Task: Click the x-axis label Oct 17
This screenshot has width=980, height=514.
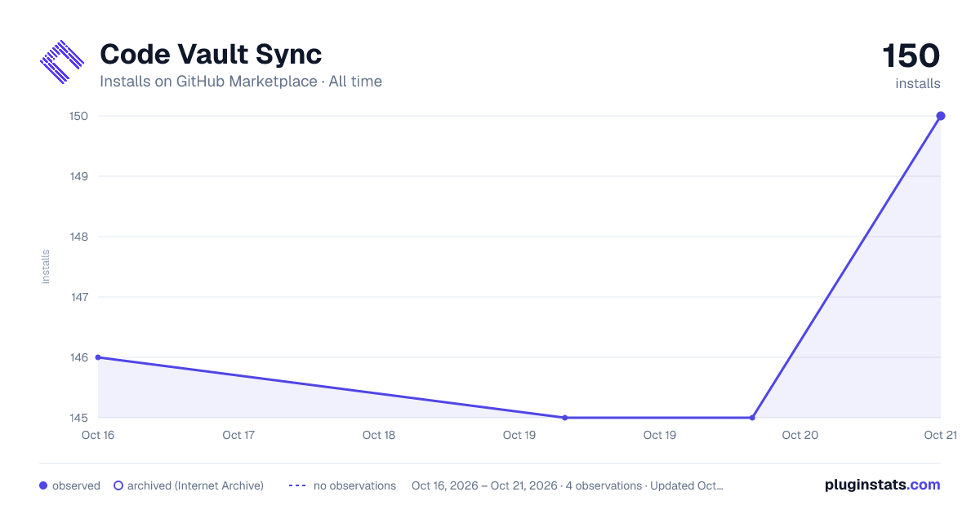Action: (238, 435)
